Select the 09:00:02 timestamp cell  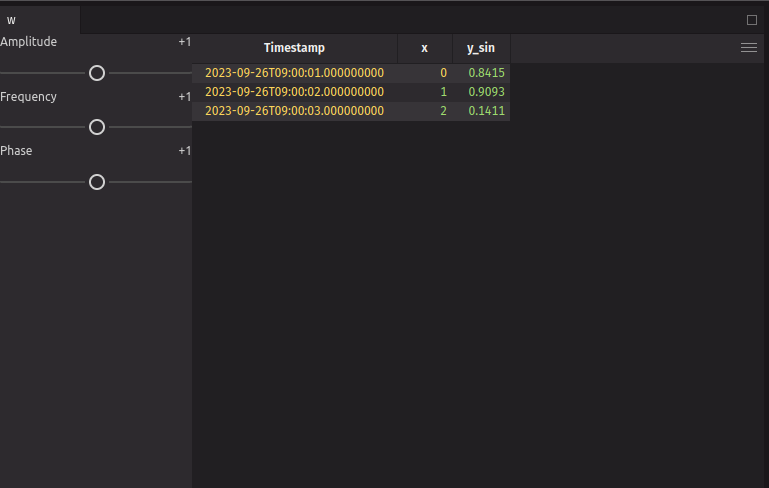[294, 92]
